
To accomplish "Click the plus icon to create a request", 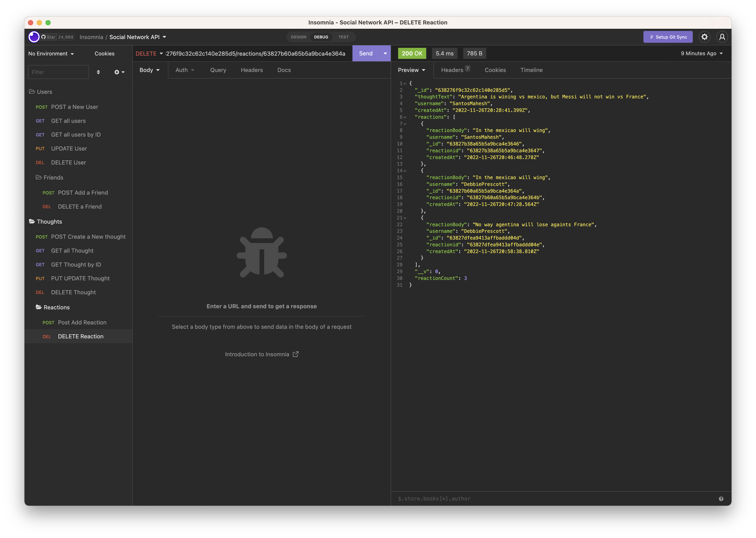I will 117,72.
